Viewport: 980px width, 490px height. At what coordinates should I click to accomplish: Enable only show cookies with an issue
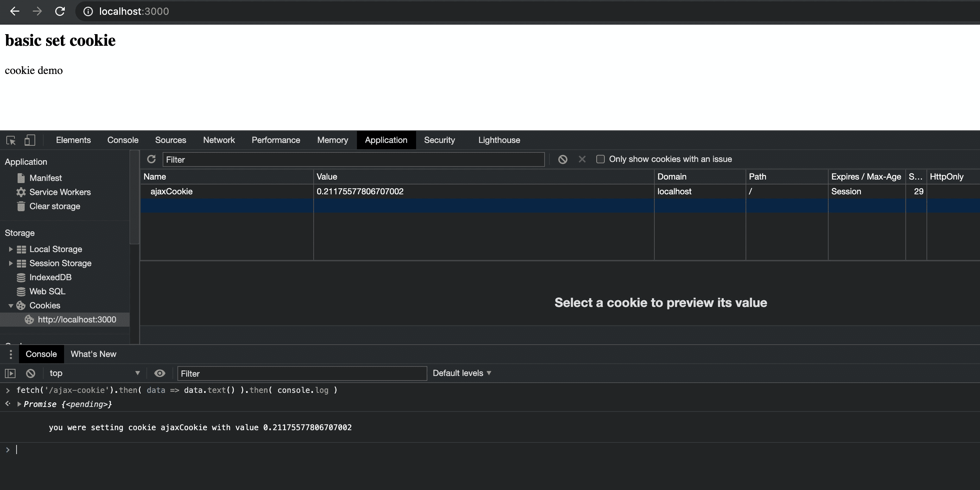600,159
